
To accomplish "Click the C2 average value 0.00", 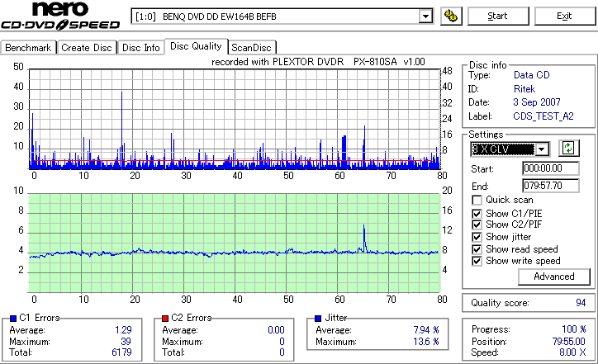I will tap(276, 330).
